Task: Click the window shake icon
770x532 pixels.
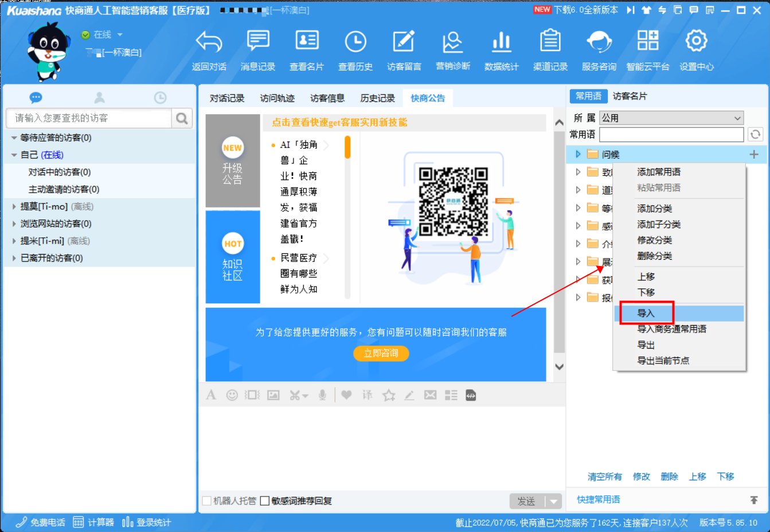Action: point(252,395)
